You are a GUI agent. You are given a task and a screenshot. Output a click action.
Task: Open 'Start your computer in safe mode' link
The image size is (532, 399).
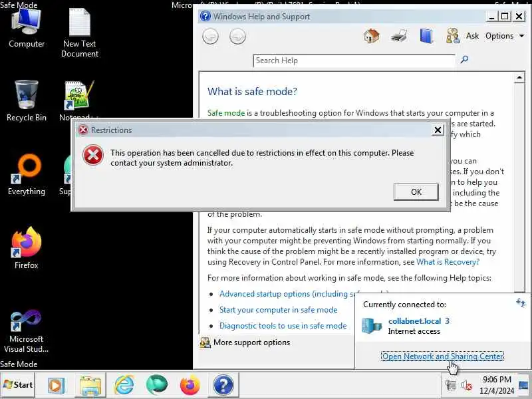click(278, 310)
